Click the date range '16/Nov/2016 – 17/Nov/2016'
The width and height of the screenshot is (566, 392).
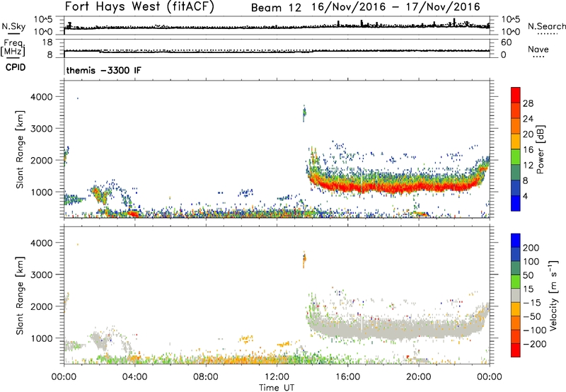tap(396, 7)
